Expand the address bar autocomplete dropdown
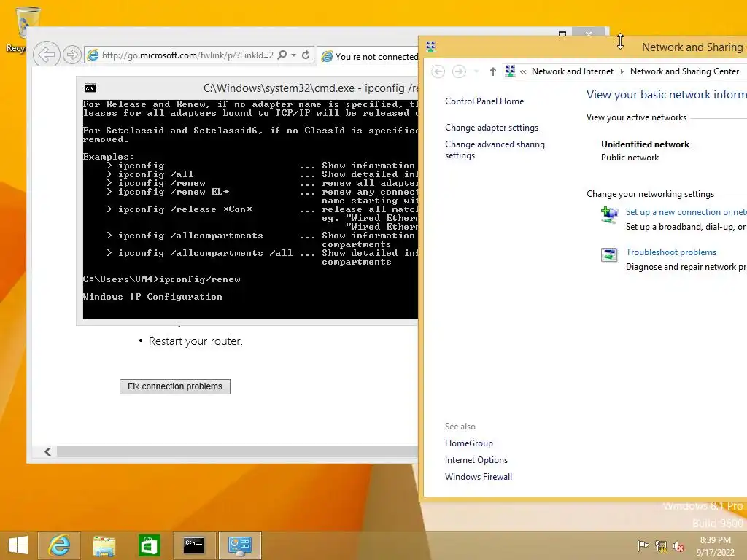747x560 pixels. 293,55
